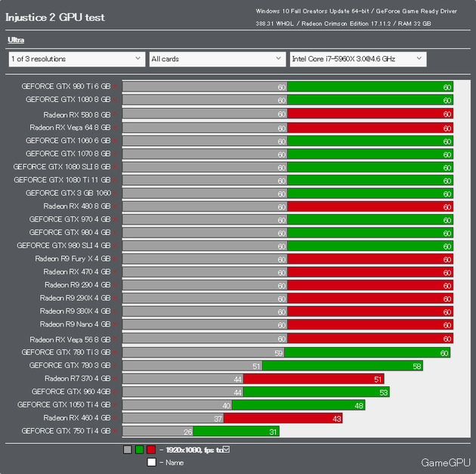Click the green legend color swatch

pos(139,449)
